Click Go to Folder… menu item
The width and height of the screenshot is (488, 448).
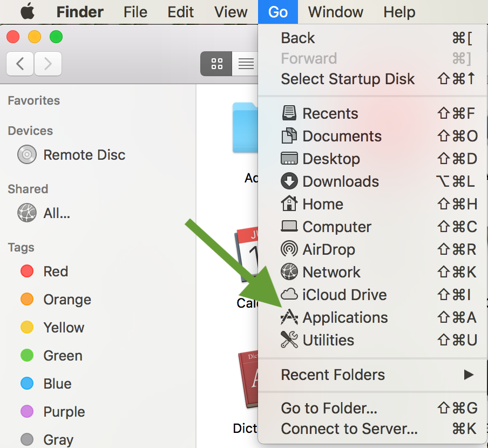click(329, 408)
